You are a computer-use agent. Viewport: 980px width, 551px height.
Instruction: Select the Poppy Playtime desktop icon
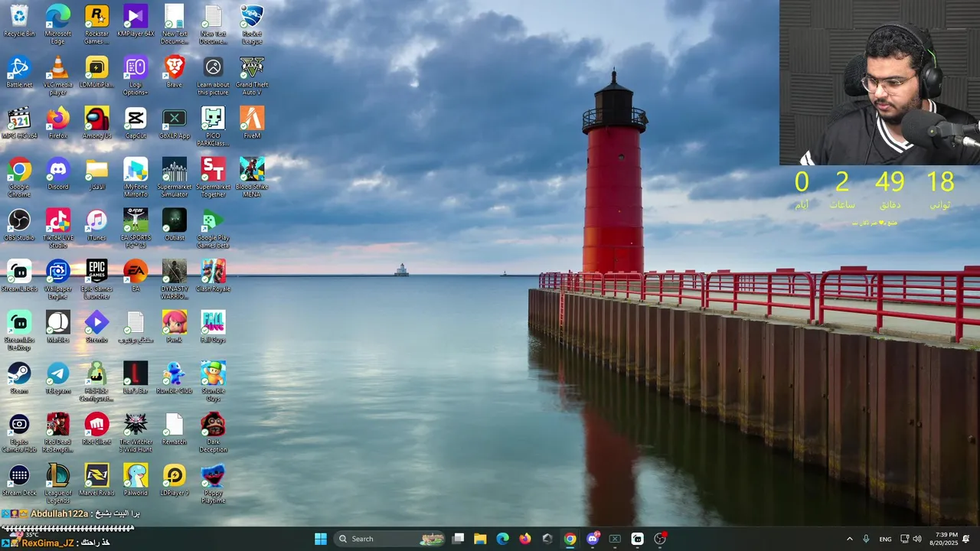coord(213,484)
